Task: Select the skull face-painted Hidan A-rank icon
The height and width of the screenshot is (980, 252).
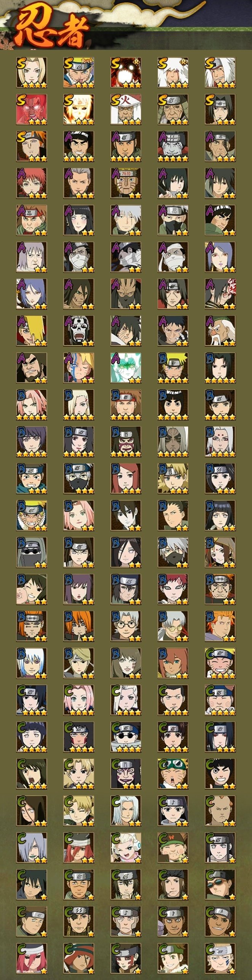Action: [79, 331]
